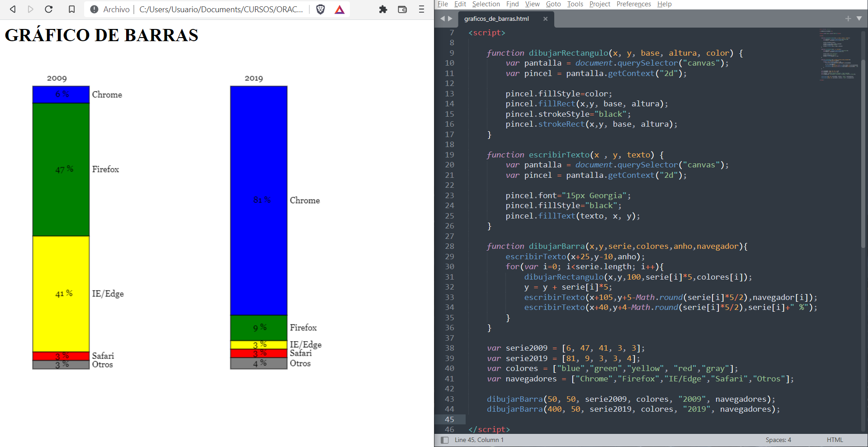Open the Brave Shields lion icon
This screenshot has width=868, height=447.
[x=321, y=9]
